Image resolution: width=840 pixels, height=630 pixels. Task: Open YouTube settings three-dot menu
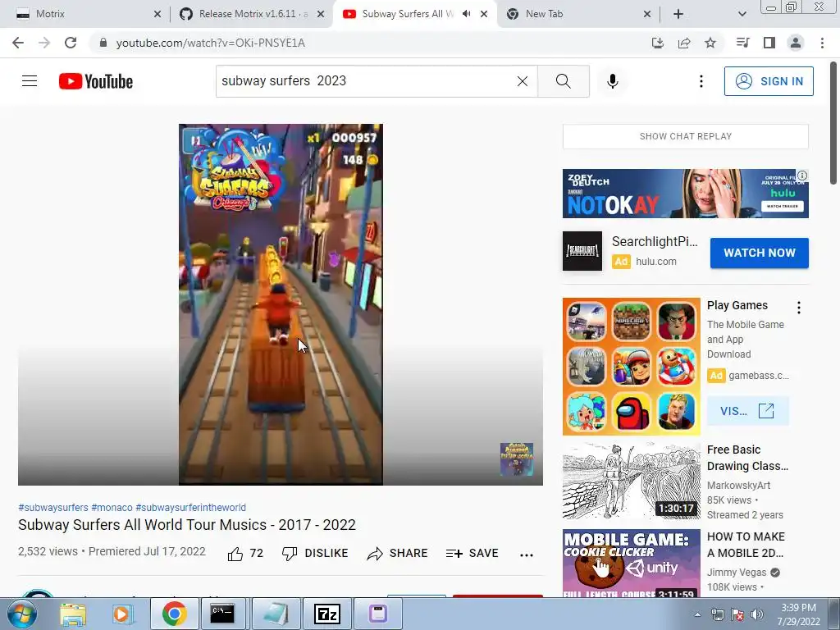(701, 81)
